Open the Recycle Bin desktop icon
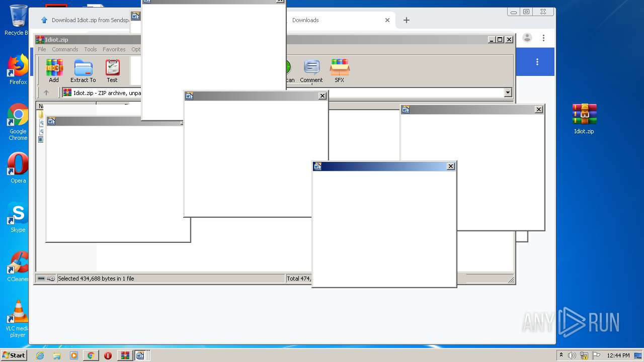Screen dimensions: 644x362 [18, 20]
